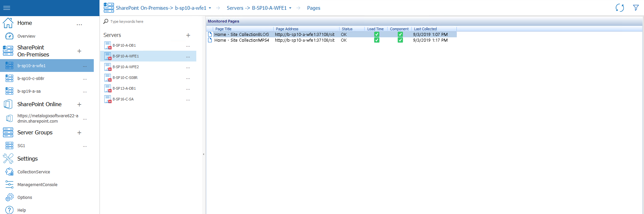Sort by Page Address column
Viewport: 644px width, 214px height.
click(287, 29)
